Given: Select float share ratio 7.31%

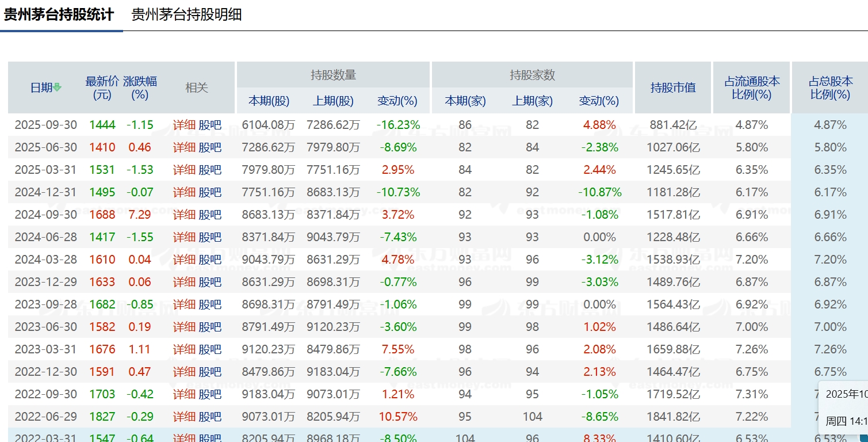Looking at the screenshot, I should point(752,394).
